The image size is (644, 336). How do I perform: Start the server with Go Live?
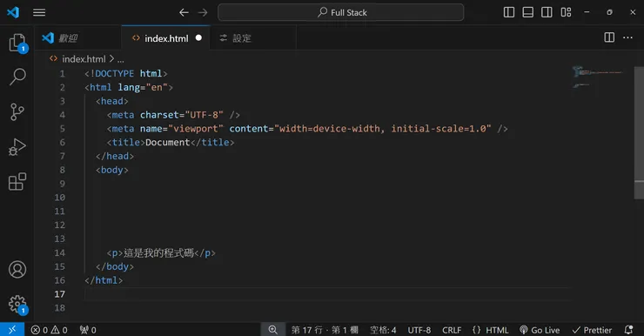pyautogui.click(x=540, y=330)
